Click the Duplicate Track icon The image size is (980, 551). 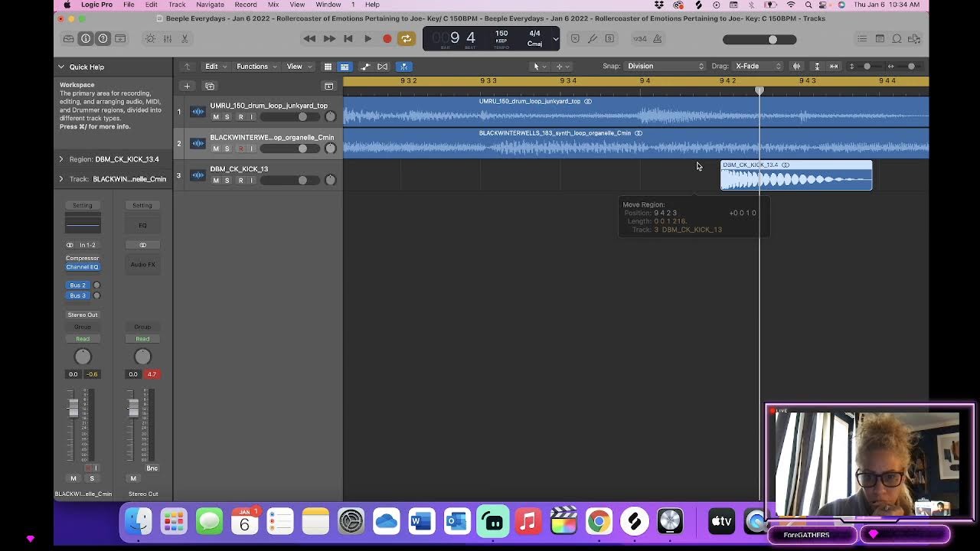click(x=210, y=86)
